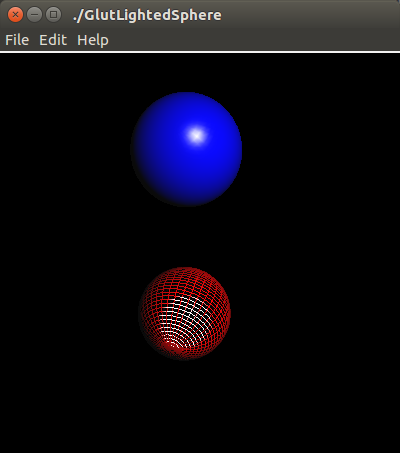Select the red wireframe sphere
The image size is (400, 453).
click(185, 313)
